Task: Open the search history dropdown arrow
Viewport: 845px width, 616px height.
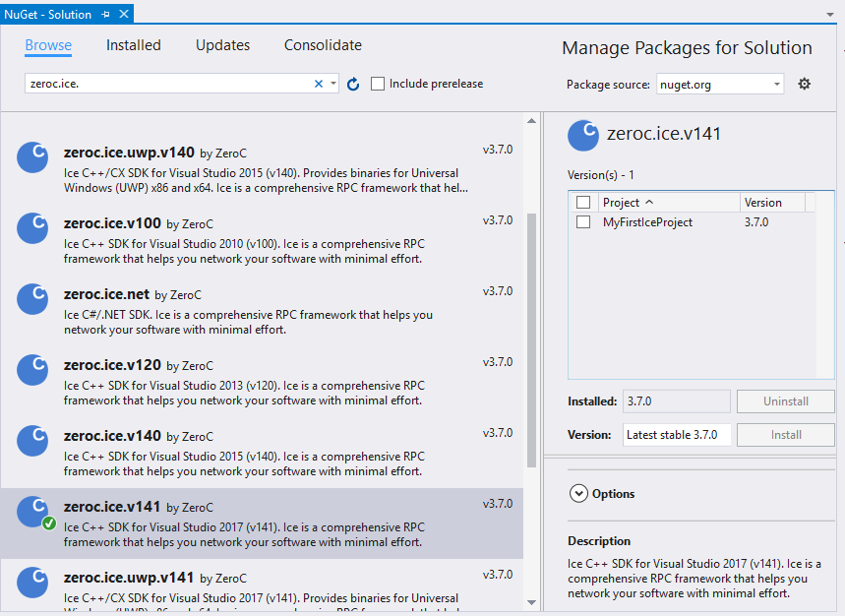Action: (x=333, y=85)
